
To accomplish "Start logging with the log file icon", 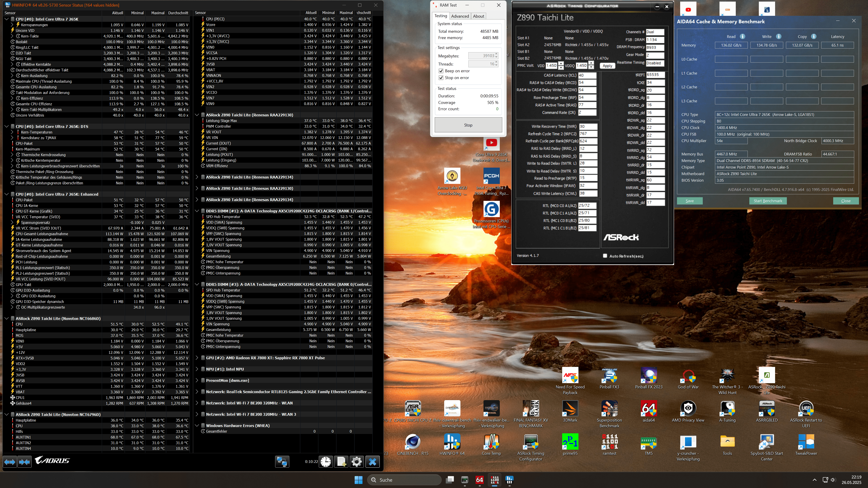I will (x=341, y=462).
